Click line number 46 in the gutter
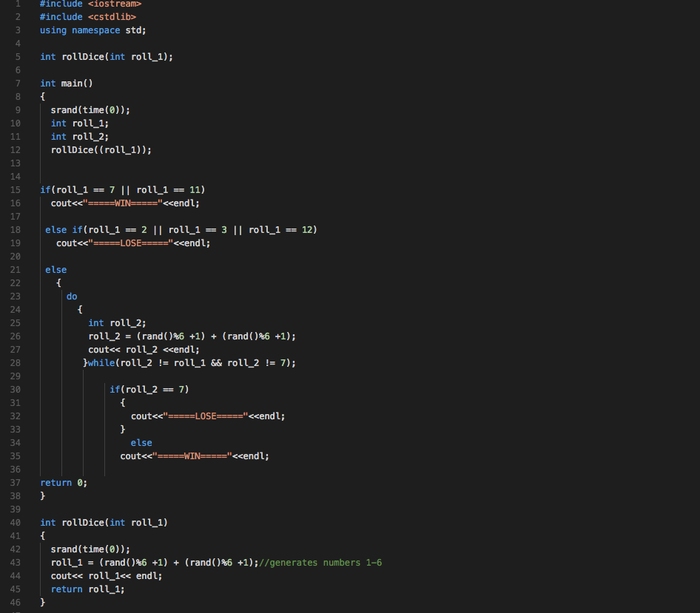This screenshot has height=613, width=700. [16, 602]
